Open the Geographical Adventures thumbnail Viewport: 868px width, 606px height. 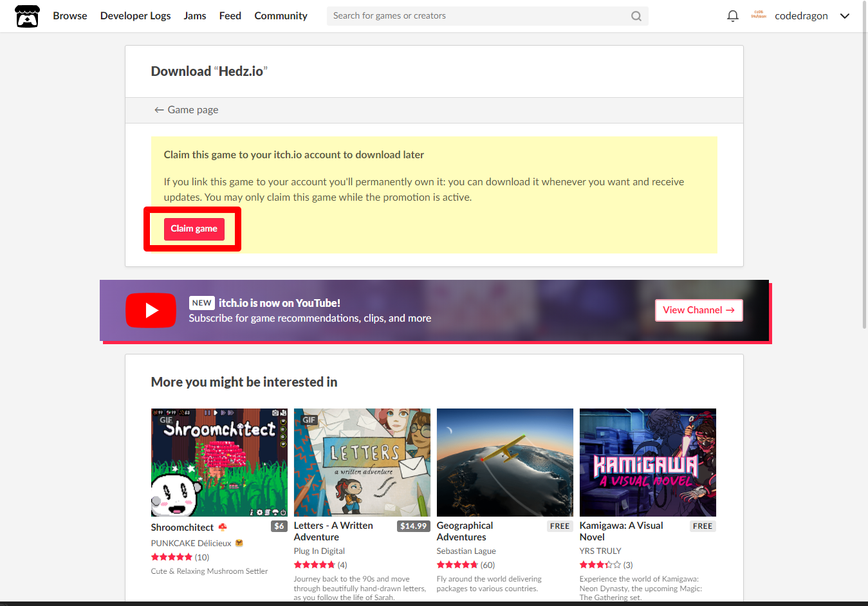click(505, 463)
